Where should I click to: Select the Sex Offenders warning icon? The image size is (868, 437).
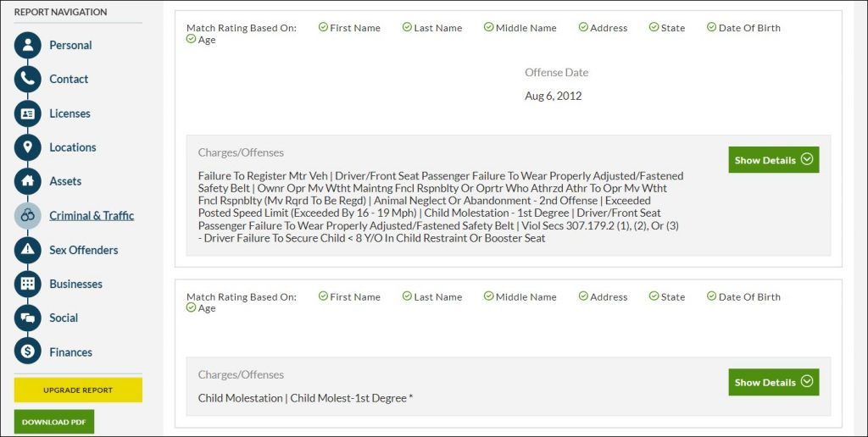click(28, 250)
